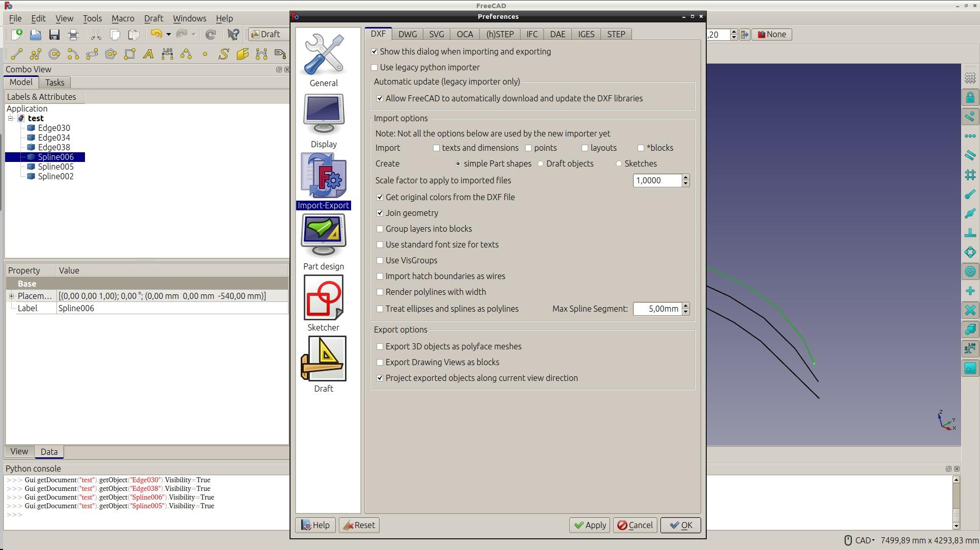
Task: Expand the Placement property row
Action: pyautogui.click(x=11, y=296)
